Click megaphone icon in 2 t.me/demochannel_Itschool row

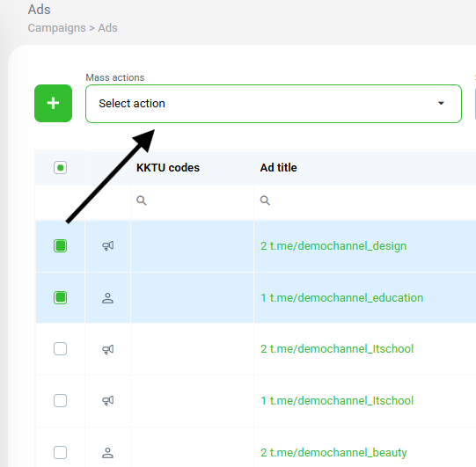pos(107,349)
